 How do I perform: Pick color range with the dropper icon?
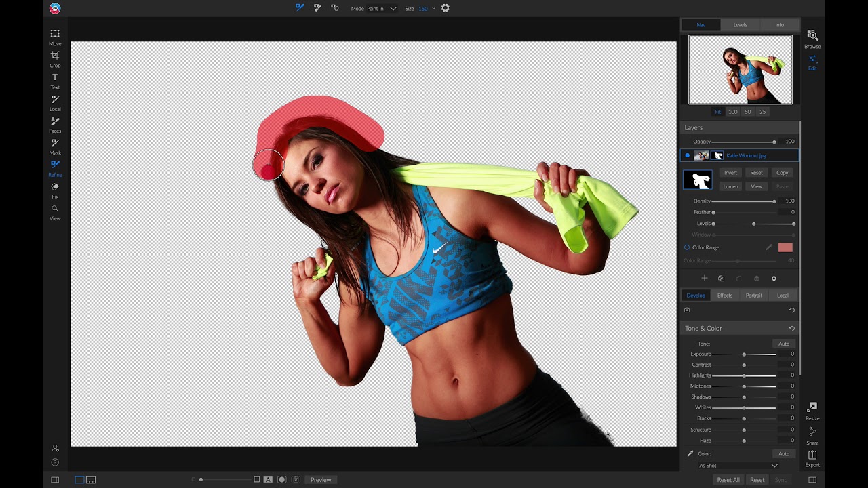pos(769,247)
